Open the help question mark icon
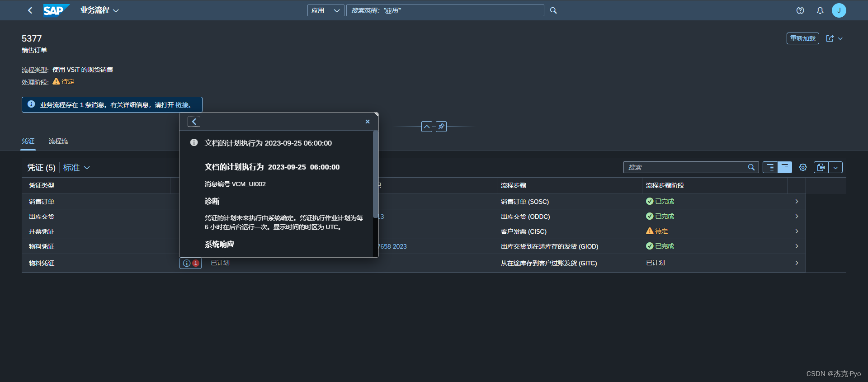Screen dimensions: 868x382 point(800,10)
